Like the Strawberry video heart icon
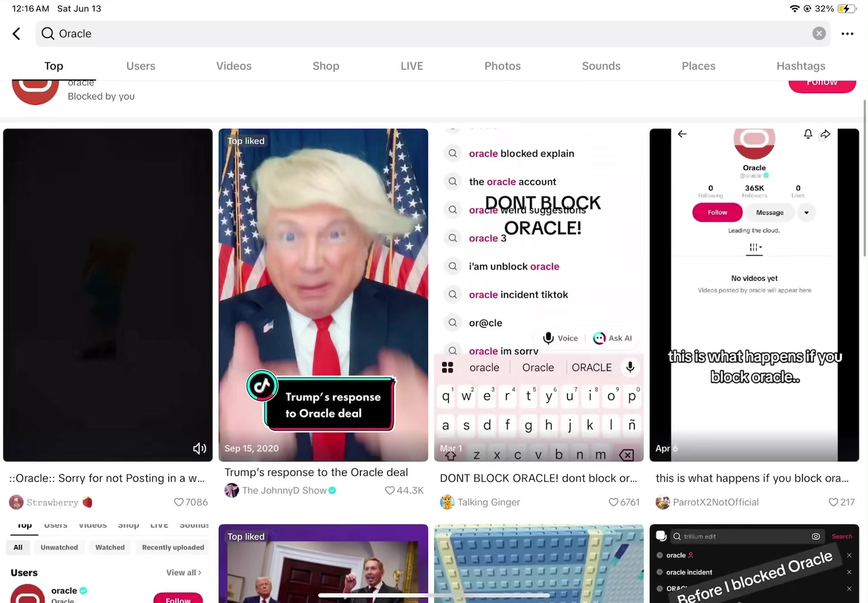 pos(179,502)
